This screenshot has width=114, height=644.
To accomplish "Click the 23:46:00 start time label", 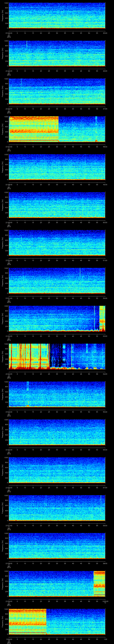I will click(x=9, y=109).
